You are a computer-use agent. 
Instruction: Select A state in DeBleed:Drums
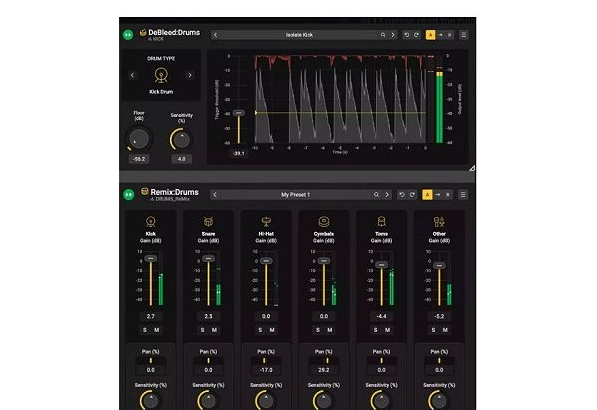point(430,35)
